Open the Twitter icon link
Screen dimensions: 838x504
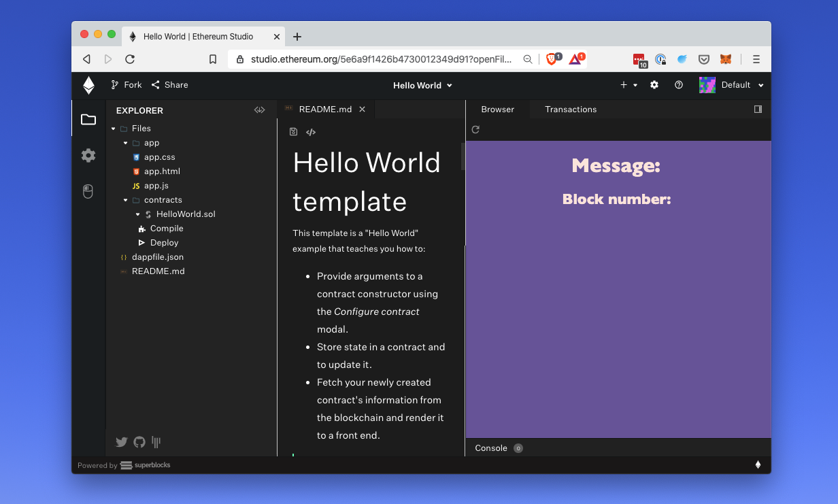coord(122,442)
